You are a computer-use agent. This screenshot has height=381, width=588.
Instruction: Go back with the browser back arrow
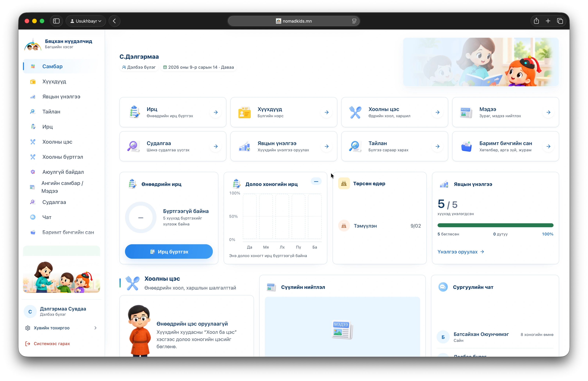(114, 21)
